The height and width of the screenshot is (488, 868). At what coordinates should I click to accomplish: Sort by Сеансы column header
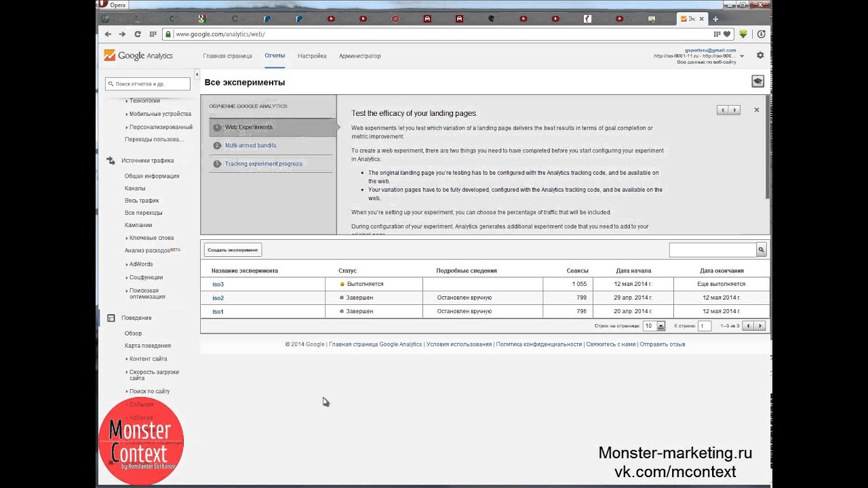click(577, 271)
